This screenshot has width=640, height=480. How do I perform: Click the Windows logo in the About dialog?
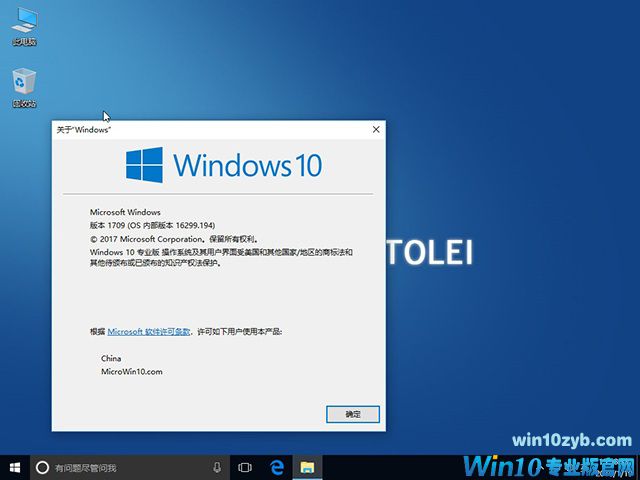point(145,164)
